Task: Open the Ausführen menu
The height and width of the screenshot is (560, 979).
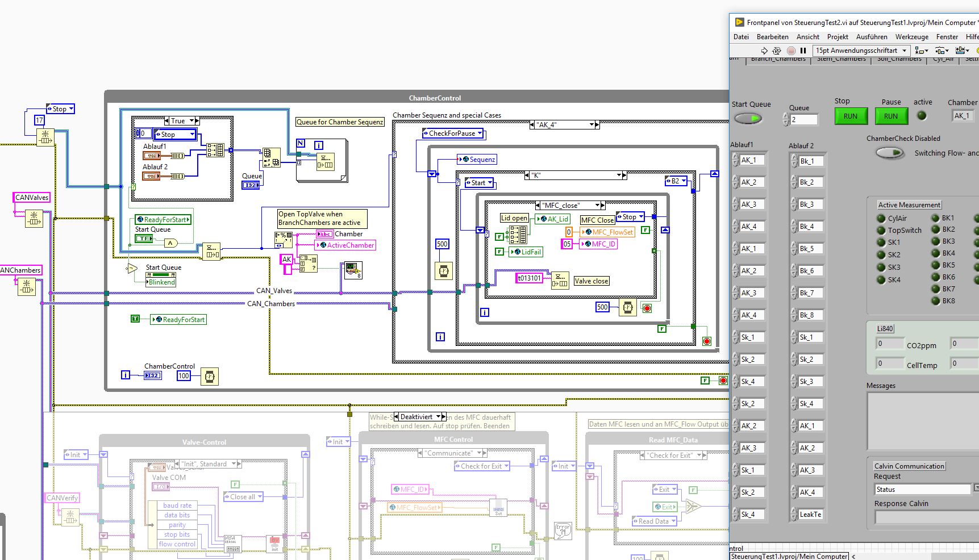Action: (872, 37)
